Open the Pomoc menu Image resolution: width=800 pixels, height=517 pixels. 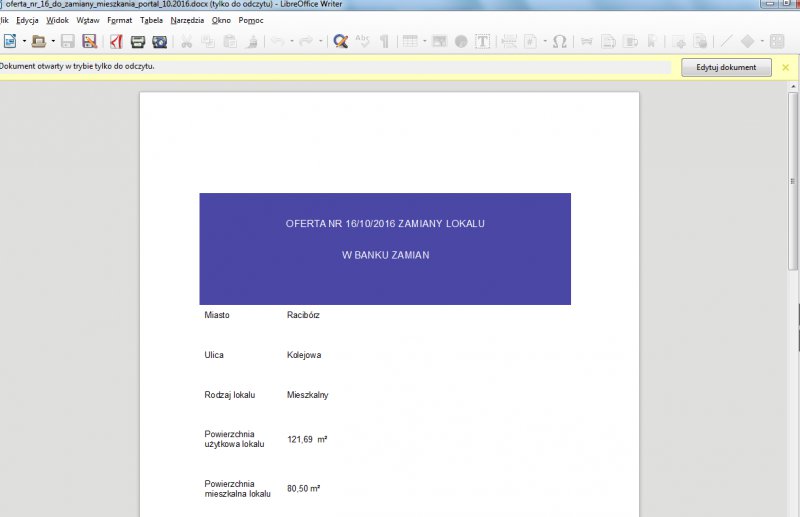tap(251, 20)
